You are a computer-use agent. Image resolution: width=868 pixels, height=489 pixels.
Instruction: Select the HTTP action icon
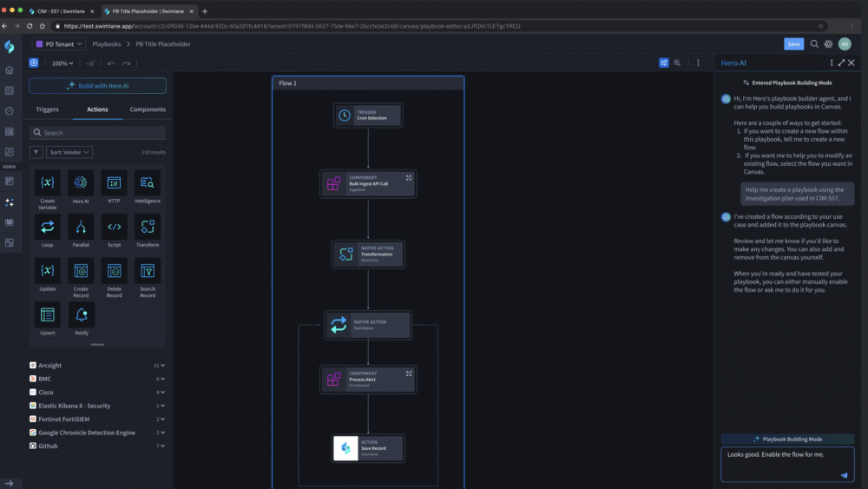(x=114, y=182)
